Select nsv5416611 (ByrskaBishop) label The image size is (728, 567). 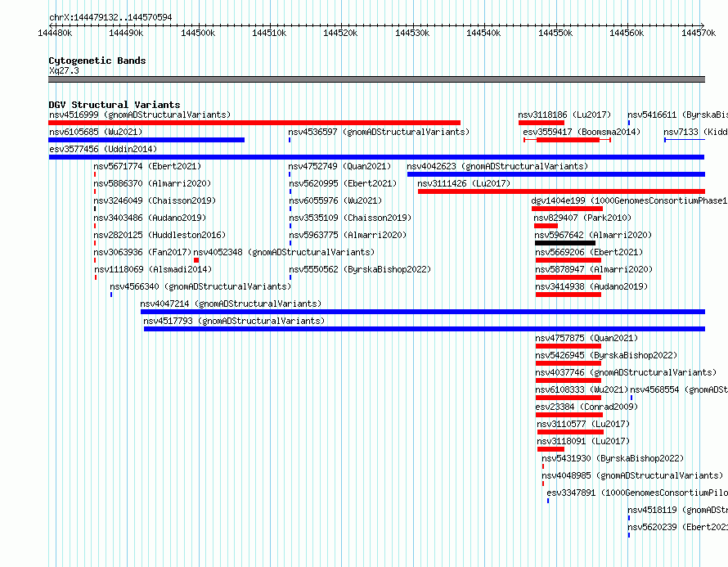click(678, 115)
